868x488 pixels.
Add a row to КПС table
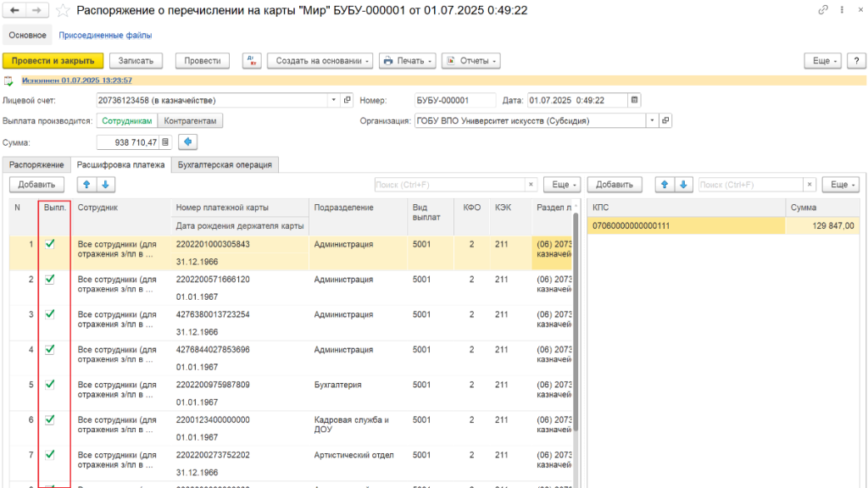coord(615,185)
